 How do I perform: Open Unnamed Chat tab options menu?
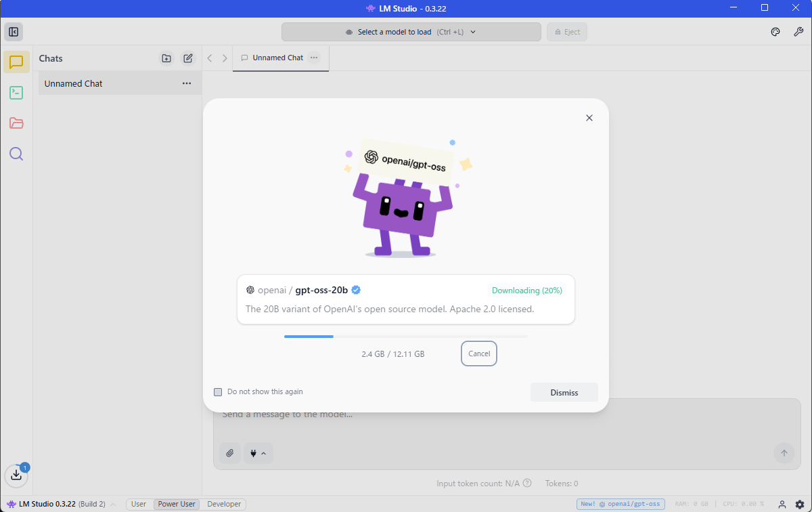(x=314, y=58)
